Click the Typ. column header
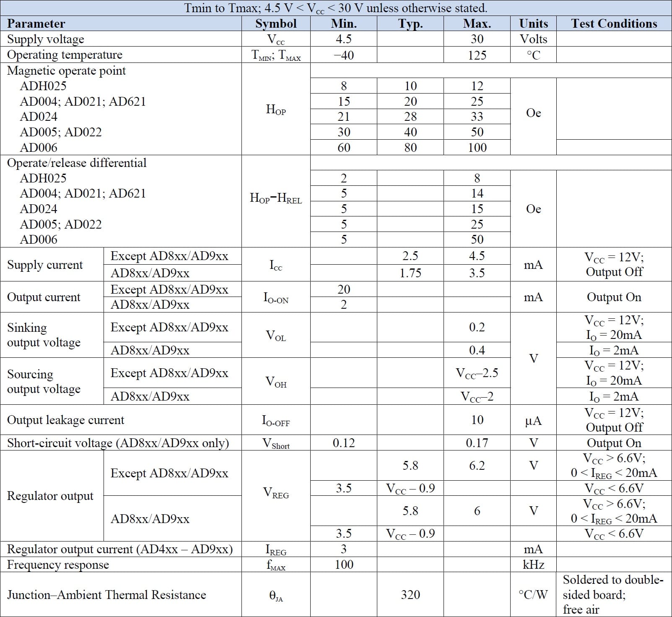672x617 pixels. [x=410, y=24]
